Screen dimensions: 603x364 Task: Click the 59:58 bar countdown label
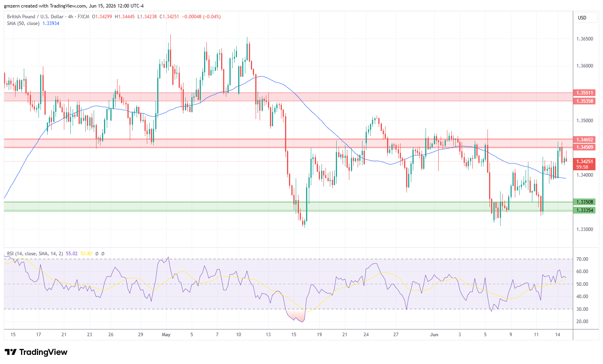click(582, 167)
